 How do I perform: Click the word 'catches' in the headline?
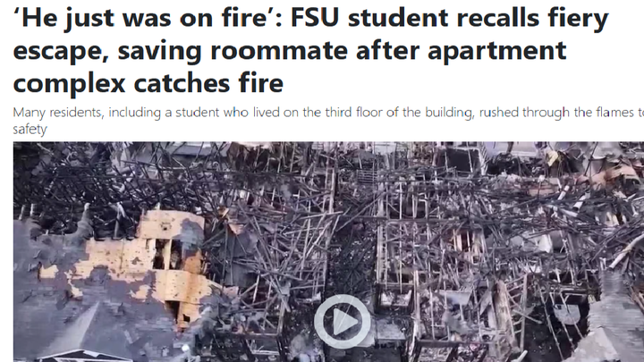point(182,83)
